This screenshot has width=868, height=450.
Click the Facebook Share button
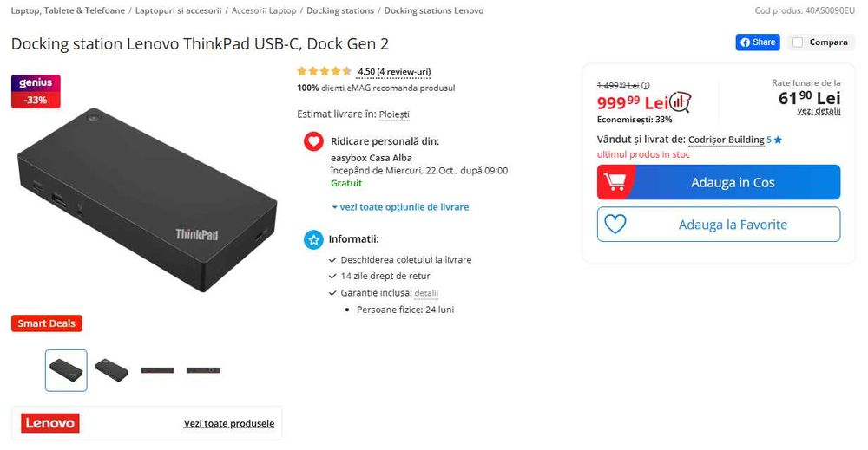757,42
